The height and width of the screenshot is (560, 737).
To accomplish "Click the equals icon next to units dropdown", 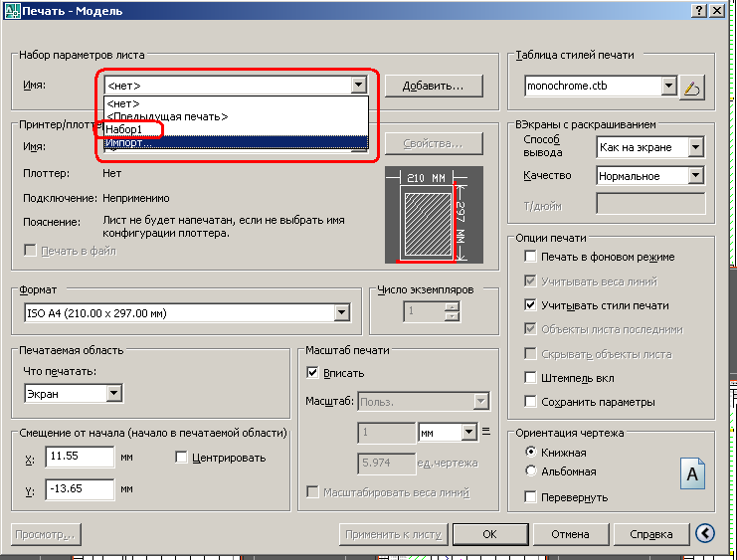I will tap(486, 431).
